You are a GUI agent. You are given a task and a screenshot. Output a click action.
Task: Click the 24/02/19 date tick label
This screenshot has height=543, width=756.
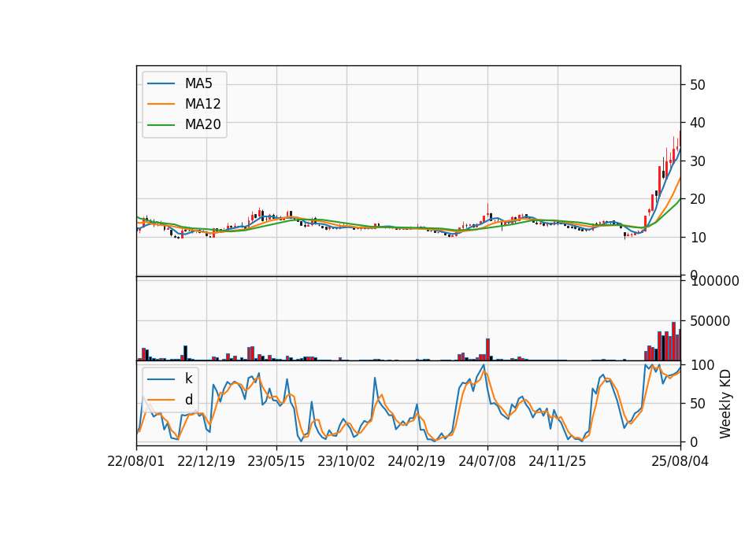click(417, 461)
